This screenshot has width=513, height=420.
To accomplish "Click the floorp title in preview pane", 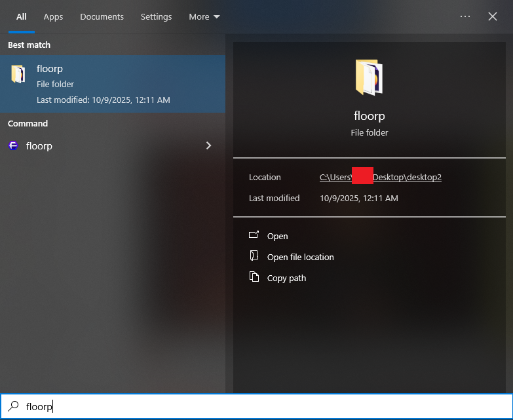I will point(370,116).
